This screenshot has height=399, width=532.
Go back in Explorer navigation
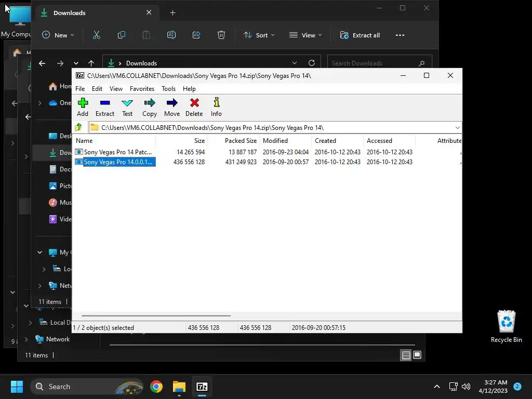point(42,63)
